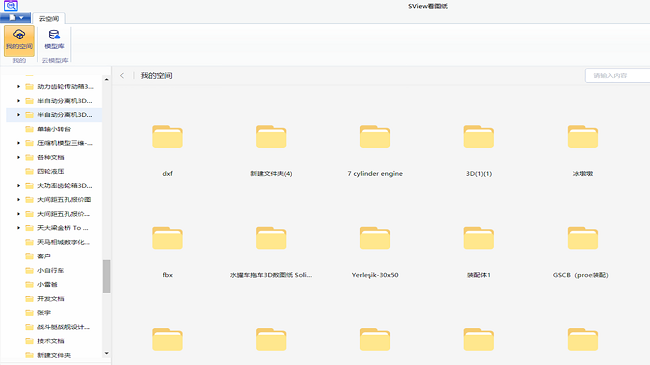The height and width of the screenshot is (365, 650).
Task: Select 小雷爸 in folder tree
Action: [x=47, y=284]
